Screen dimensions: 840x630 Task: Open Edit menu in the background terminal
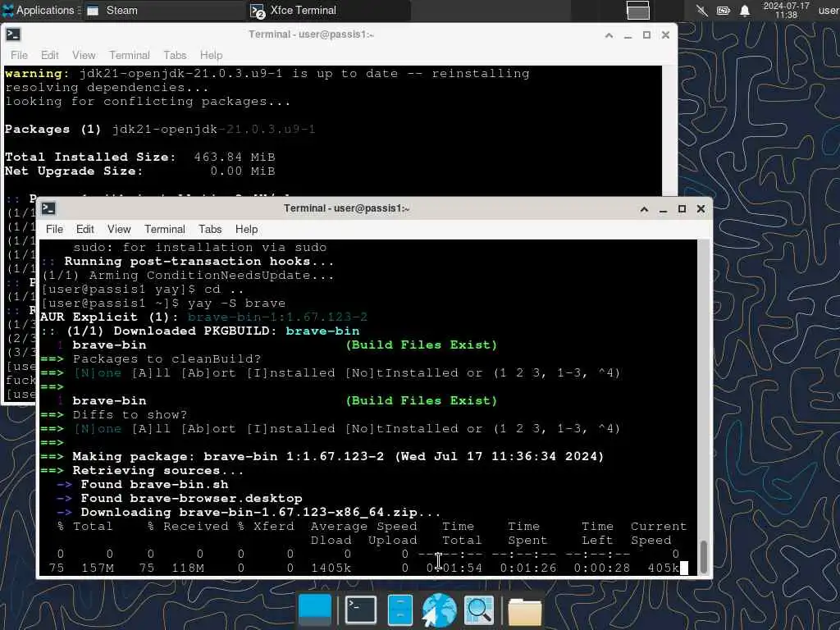(49, 55)
